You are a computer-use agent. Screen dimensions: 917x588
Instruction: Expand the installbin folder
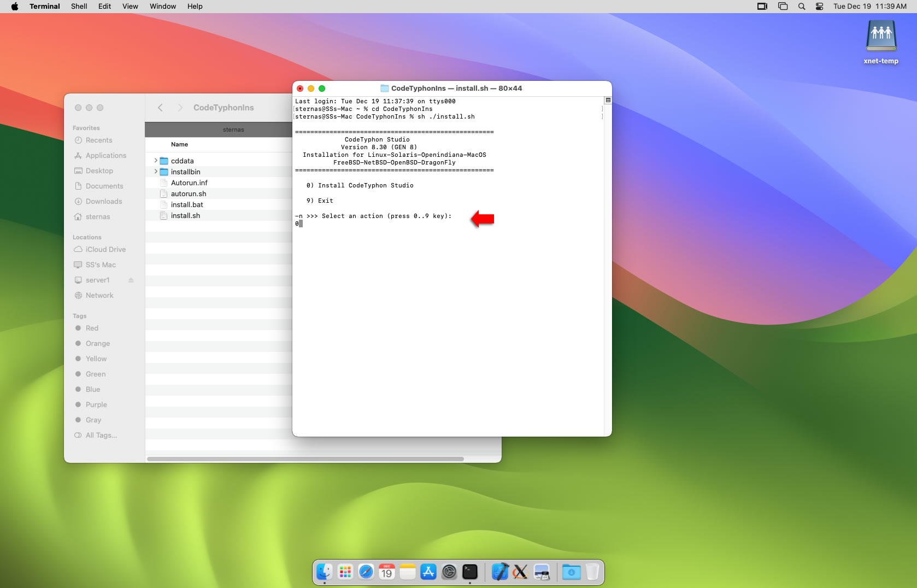coord(156,172)
